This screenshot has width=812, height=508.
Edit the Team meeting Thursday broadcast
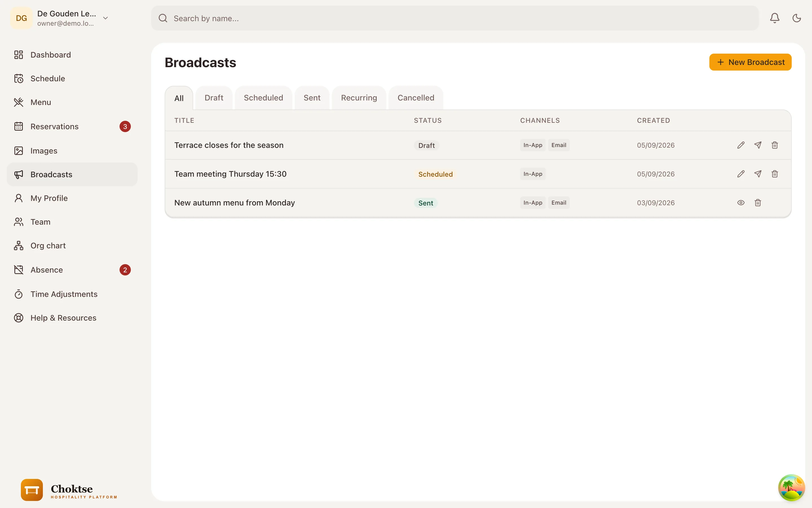click(x=741, y=174)
